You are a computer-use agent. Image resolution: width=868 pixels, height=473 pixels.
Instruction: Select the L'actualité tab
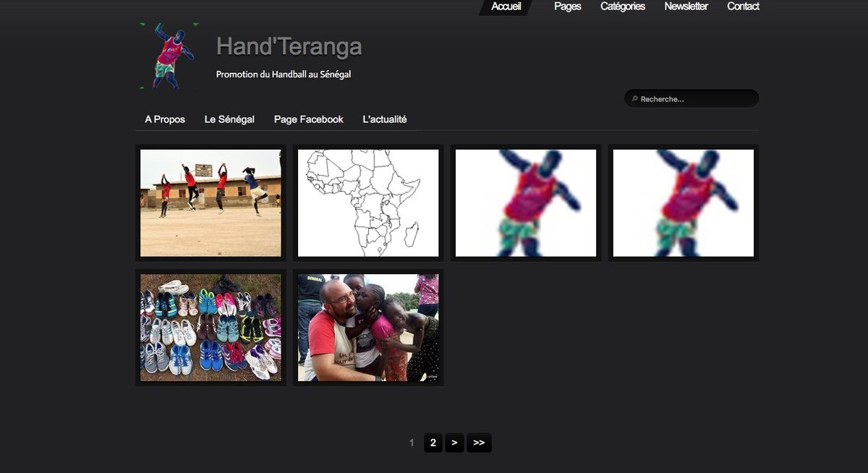coord(385,119)
